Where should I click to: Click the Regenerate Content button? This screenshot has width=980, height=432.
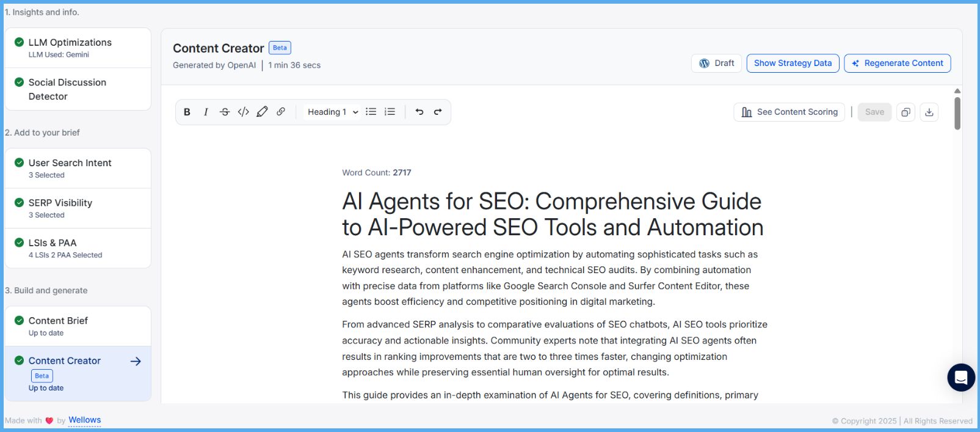pyautogui.click(x=897, y=64)
